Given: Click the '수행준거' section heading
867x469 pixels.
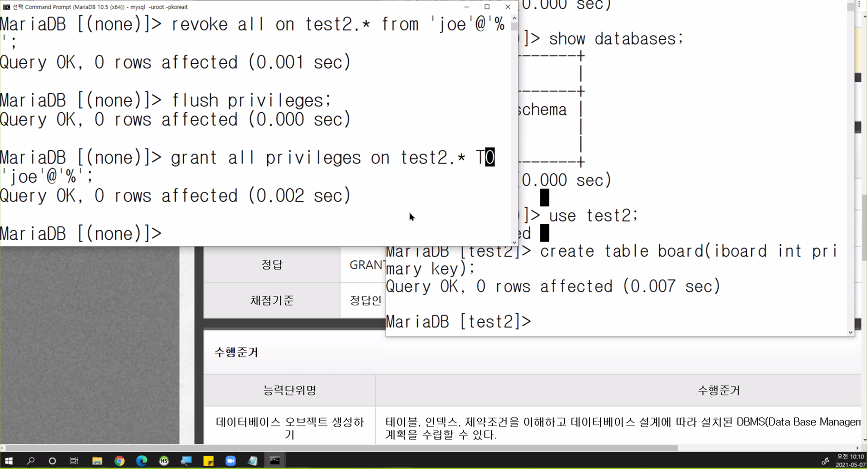Looking at the screenshot, I should 236,352.
